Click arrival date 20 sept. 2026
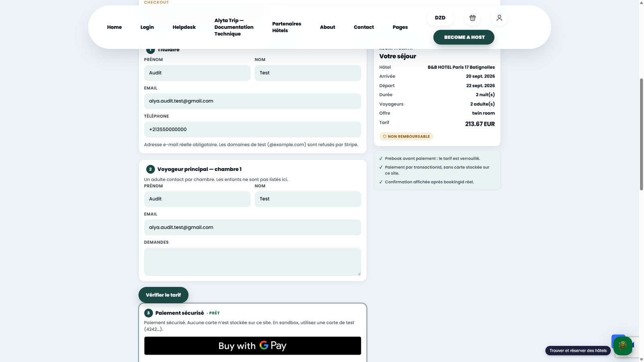The image size is (644, 362). (480, 76)
